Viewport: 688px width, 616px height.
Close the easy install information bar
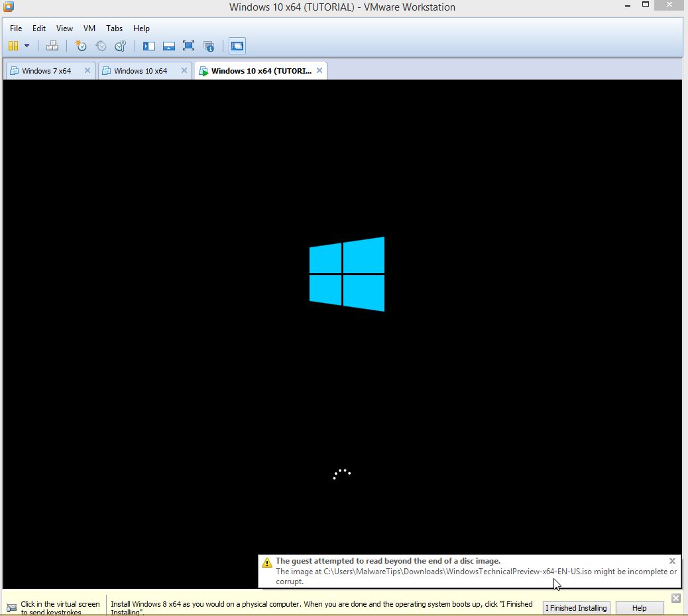675,598
